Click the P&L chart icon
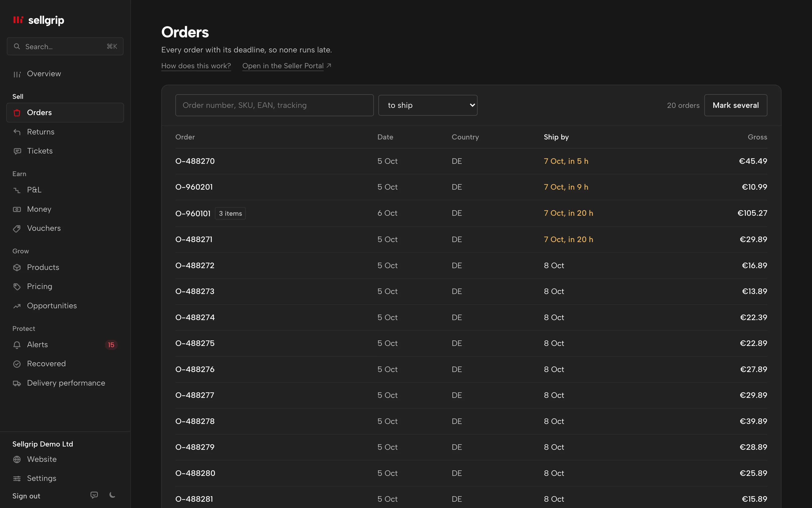This screenshot has width=812, height=508. 17,190
